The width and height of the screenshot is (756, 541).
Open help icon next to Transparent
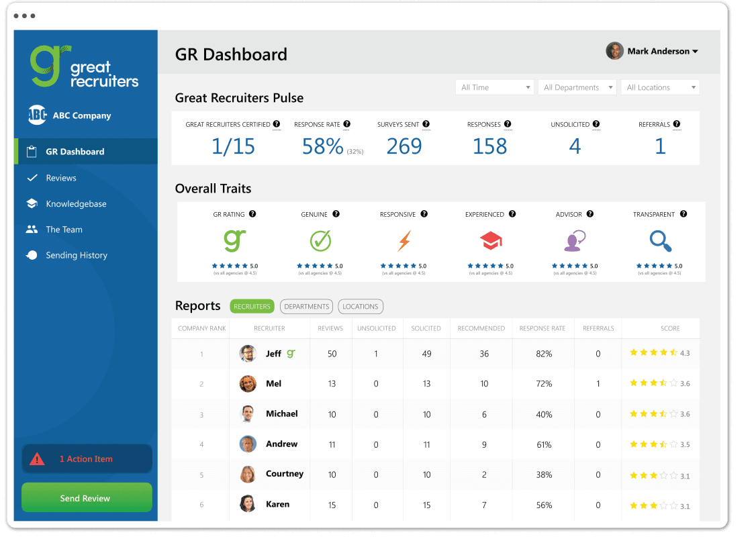click(x=683, y=214)
